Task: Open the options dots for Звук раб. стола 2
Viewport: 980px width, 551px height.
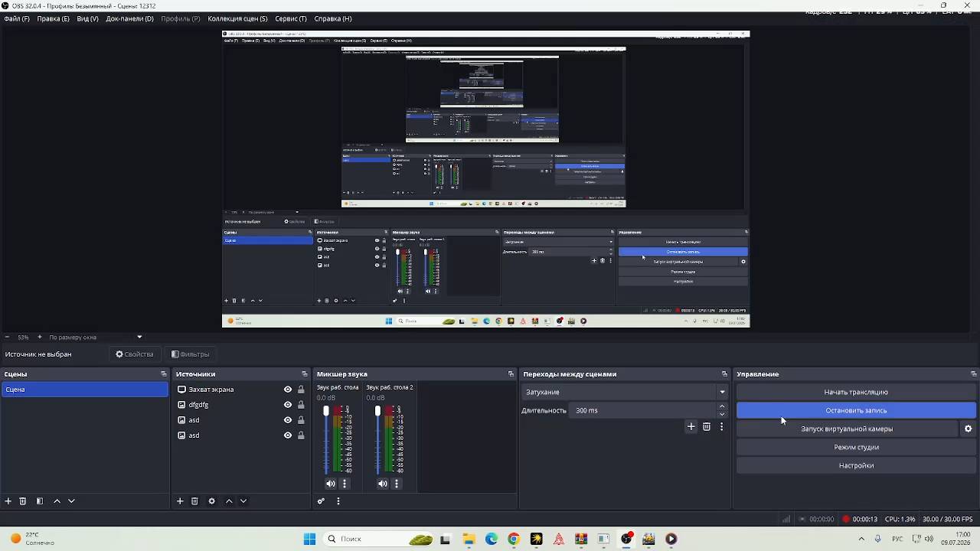Action: point(397,484)
